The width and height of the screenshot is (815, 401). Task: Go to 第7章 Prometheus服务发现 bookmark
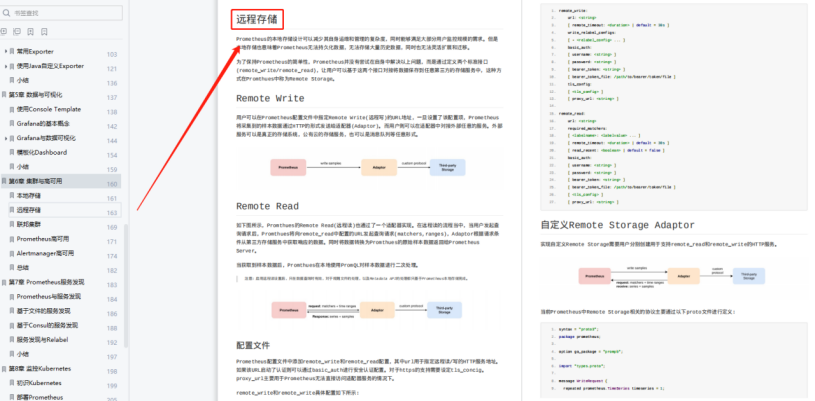pyautogui.click(x=47, y=282)
